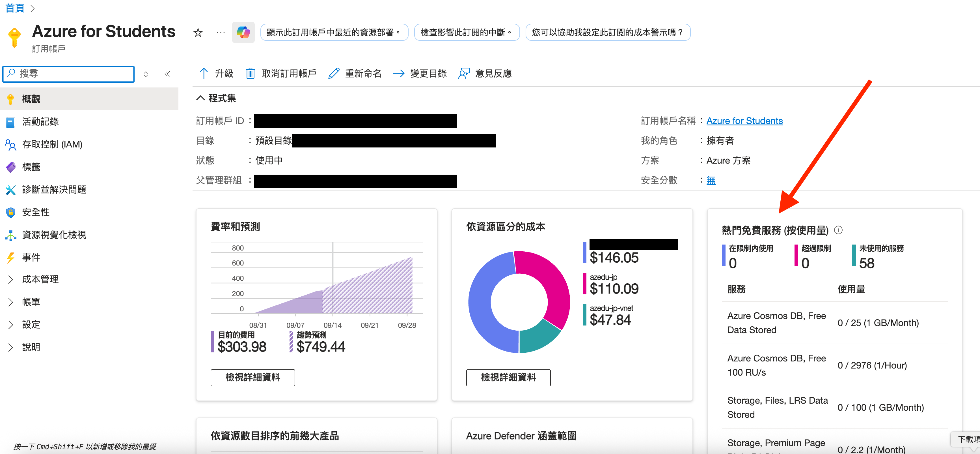Click the 使用量 column header

click(851, 289)
